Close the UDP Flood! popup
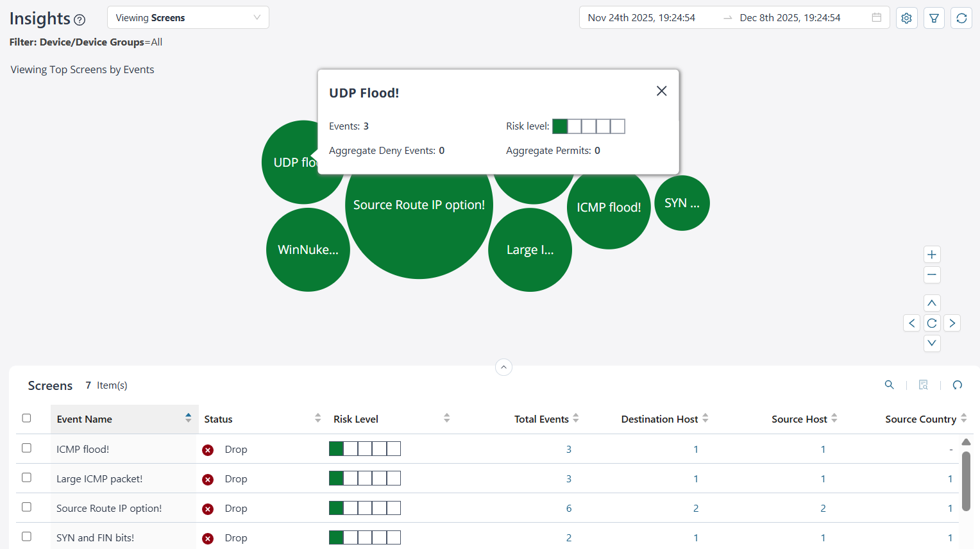The height and width of the screenshot is (549, 980). 661,90
